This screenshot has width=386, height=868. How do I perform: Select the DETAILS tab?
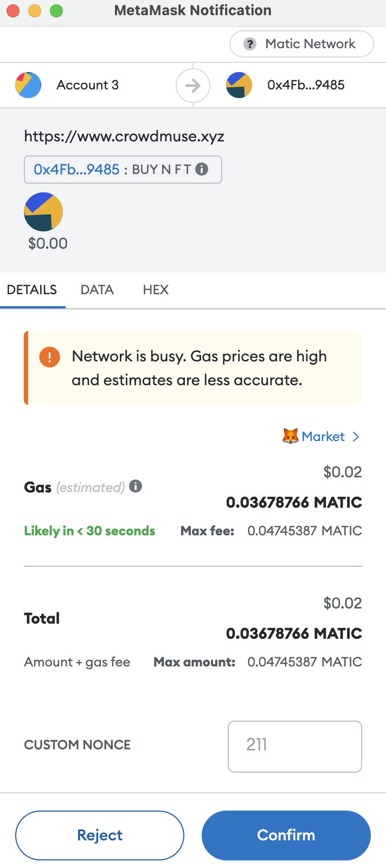point(32,290)
